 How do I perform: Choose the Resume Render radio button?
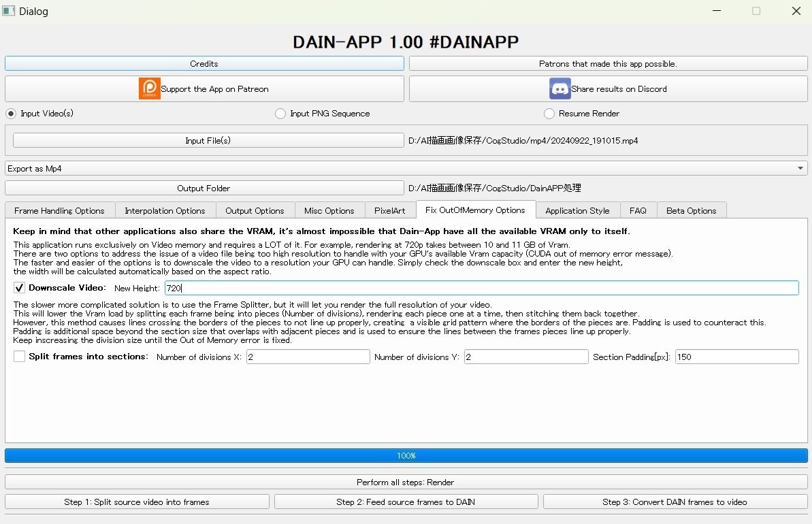point(549,114)
